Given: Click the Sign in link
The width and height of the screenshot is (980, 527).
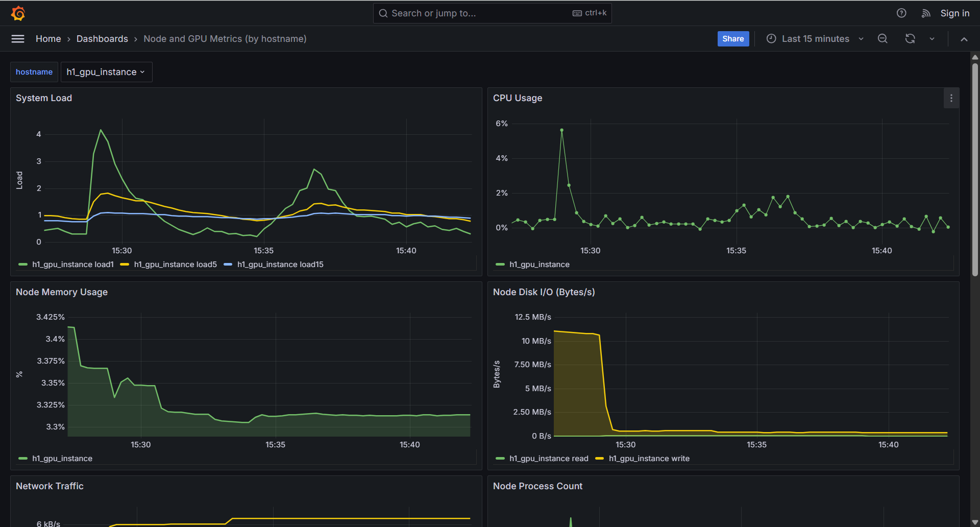Looking at the screenshot, I should (954, 13).
